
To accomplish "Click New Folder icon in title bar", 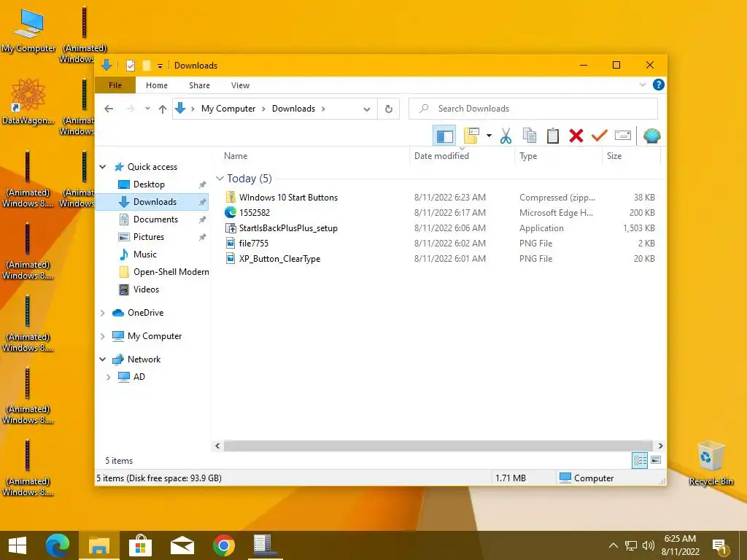I will (147, 66).
